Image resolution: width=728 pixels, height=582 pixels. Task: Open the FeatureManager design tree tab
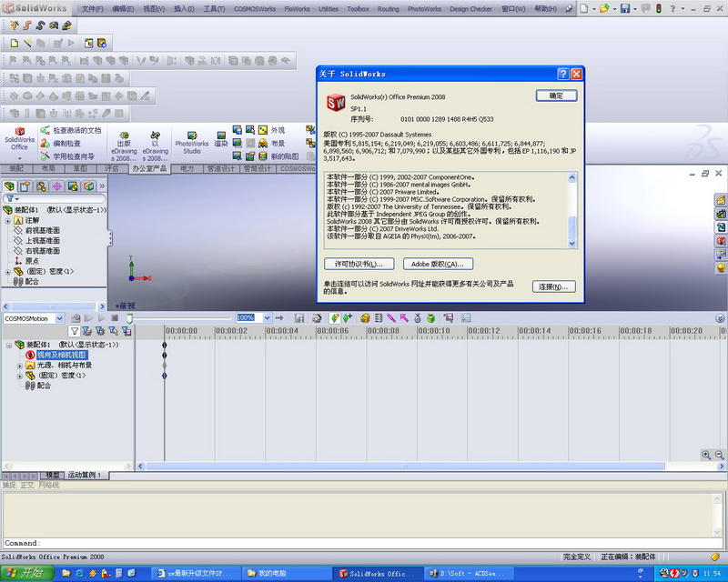[9, 186]
